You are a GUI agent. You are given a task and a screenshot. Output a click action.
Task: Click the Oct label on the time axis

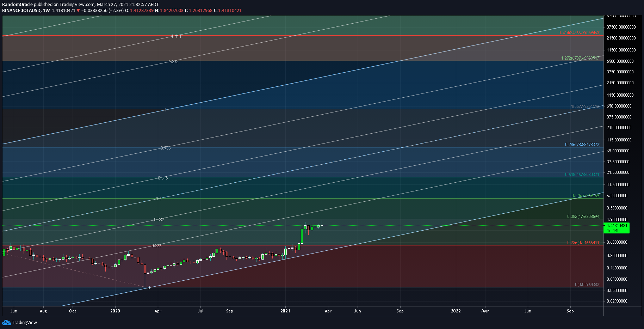pyautogui.click(x=73, y=311)
